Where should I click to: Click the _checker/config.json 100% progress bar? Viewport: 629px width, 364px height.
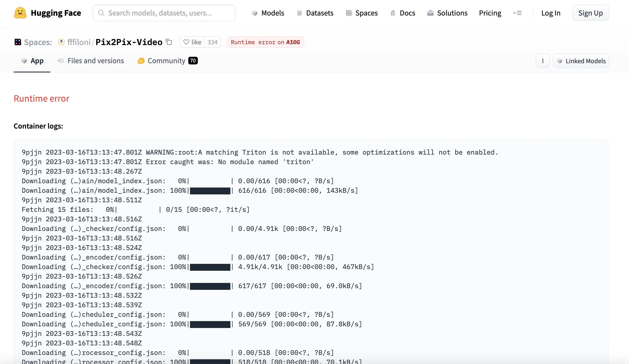(210, 267)
